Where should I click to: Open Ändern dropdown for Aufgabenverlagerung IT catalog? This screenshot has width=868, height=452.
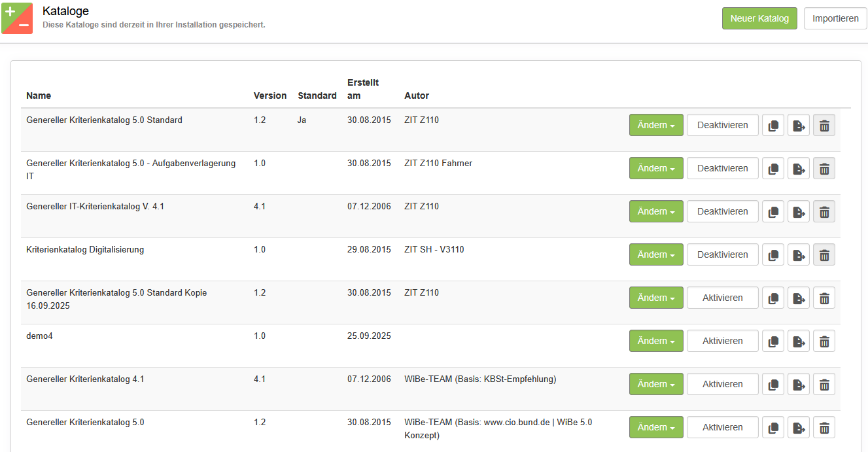tap(655, 169)
